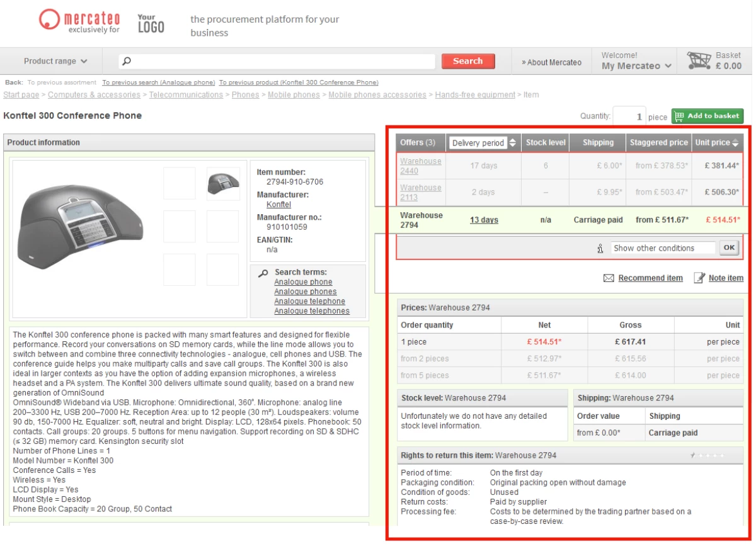
Task: Click the rating stars for return rights
Action: [x=707, y=455]
